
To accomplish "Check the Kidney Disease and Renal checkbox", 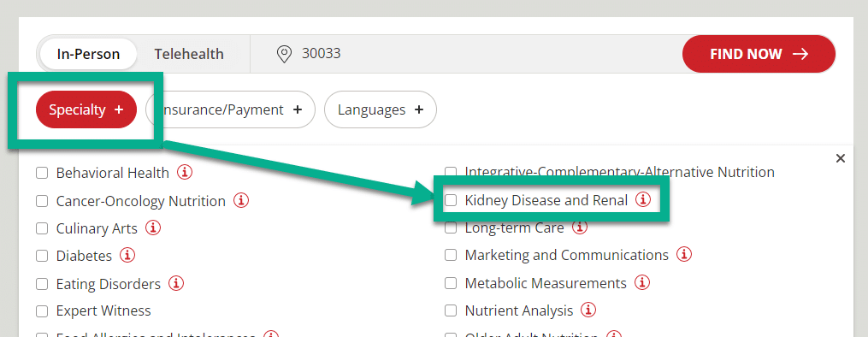I will coord(451,200).
